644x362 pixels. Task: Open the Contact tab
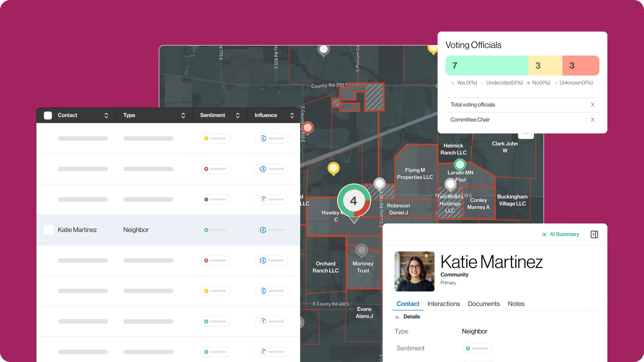tap(408, 304)
